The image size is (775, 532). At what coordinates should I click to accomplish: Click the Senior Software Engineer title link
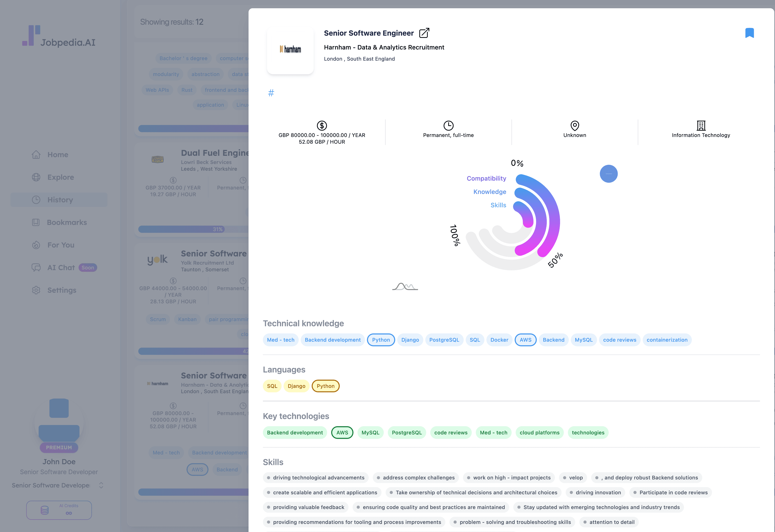click(x=369, y=33)
